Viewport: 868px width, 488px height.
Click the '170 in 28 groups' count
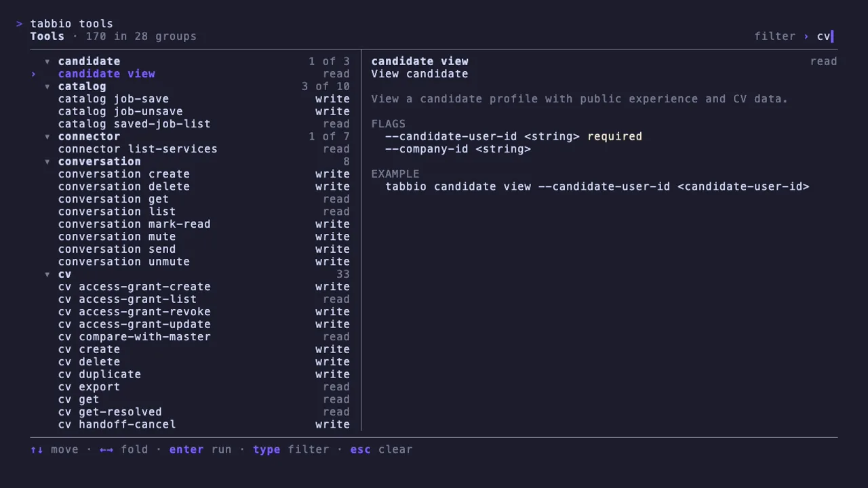tap(141, 37)
